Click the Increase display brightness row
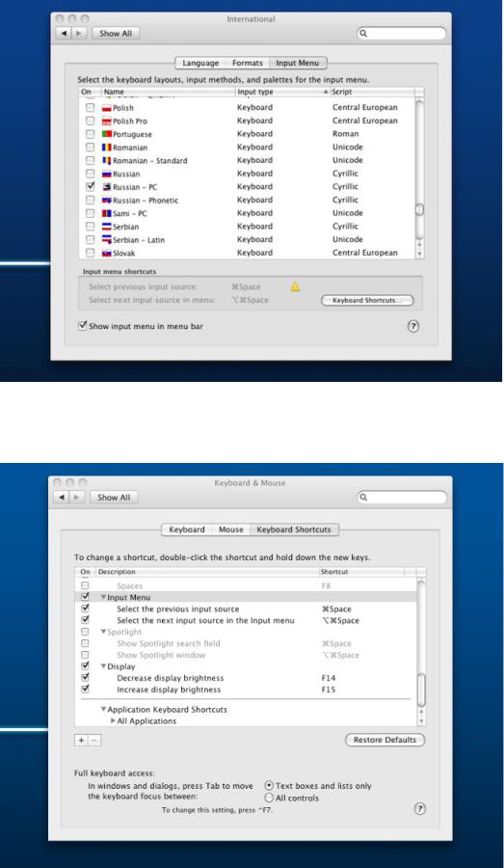Screen dimensions: 504x868 (x=246, y=690)
